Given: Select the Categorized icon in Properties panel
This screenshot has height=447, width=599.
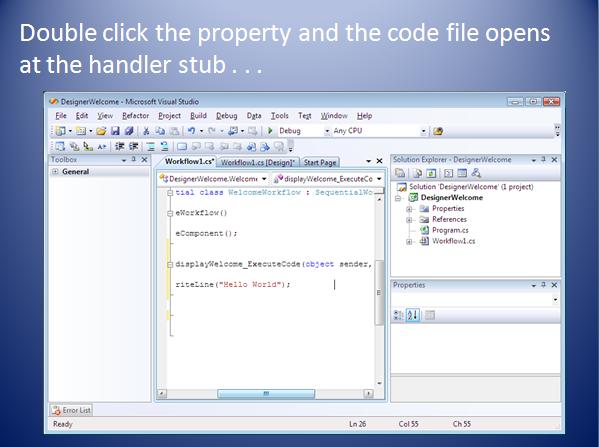Looking at the screenshot, I should click(398, 315).
